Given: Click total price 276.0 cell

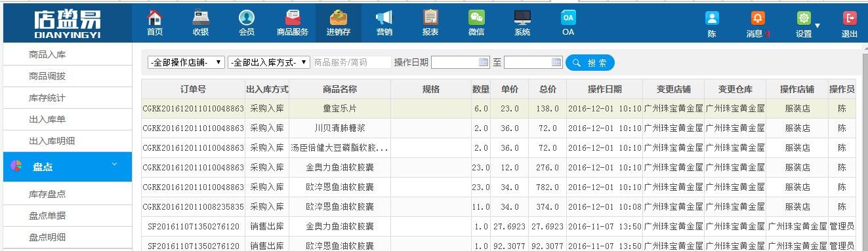Looking at the screenshot, I should (548, 168).
